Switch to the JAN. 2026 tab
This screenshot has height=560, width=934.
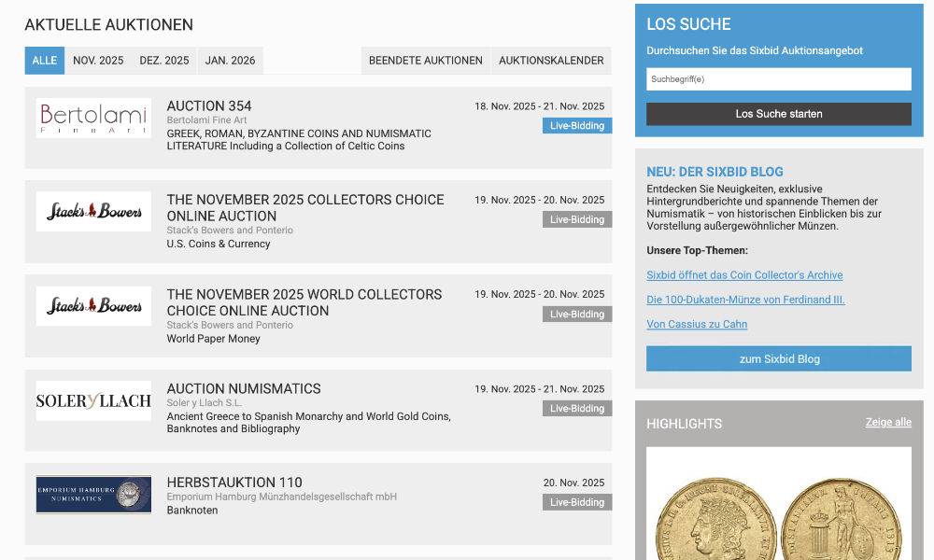click(x=230, y=61)
